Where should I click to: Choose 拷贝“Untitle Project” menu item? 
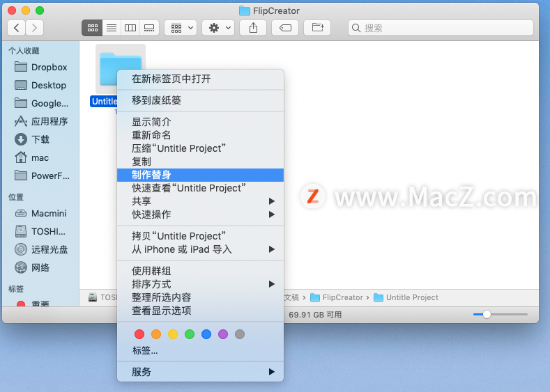200,236
